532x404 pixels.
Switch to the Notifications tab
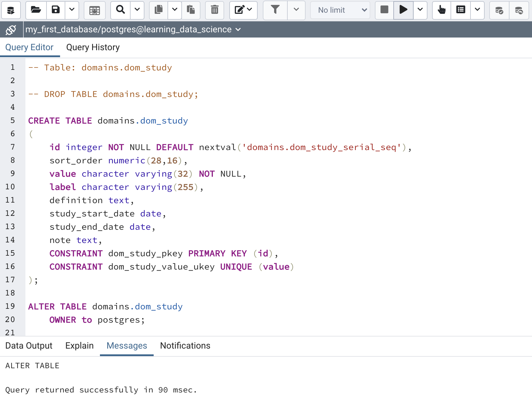(185, 346)
